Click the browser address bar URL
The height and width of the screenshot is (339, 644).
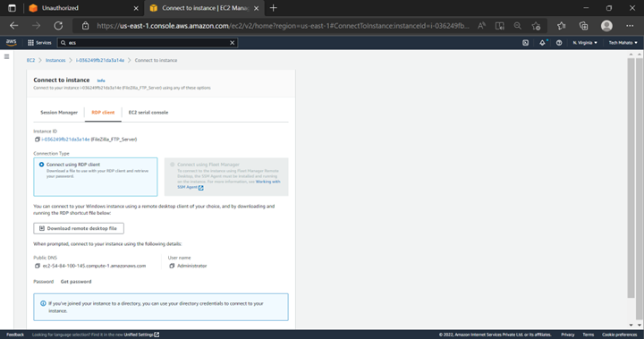283,26
